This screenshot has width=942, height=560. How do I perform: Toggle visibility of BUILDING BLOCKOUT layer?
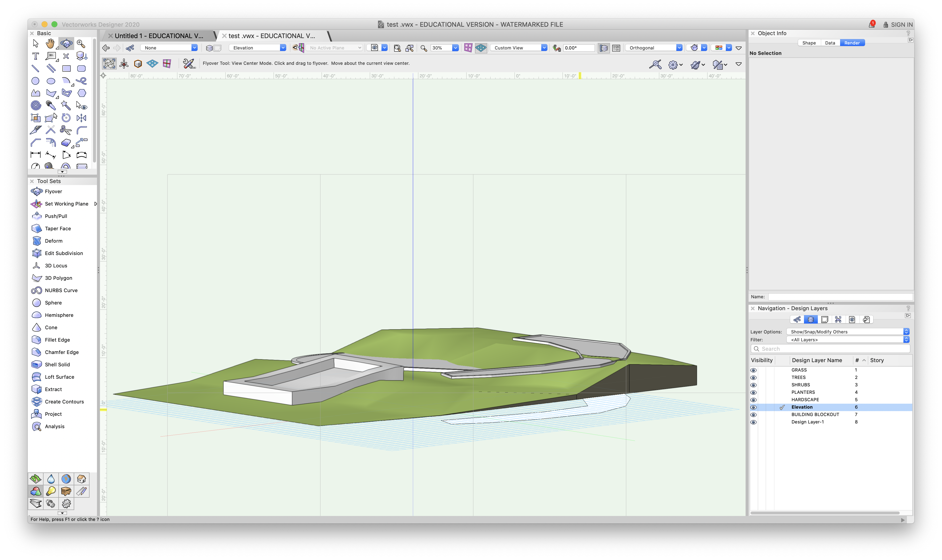(754, 414)
